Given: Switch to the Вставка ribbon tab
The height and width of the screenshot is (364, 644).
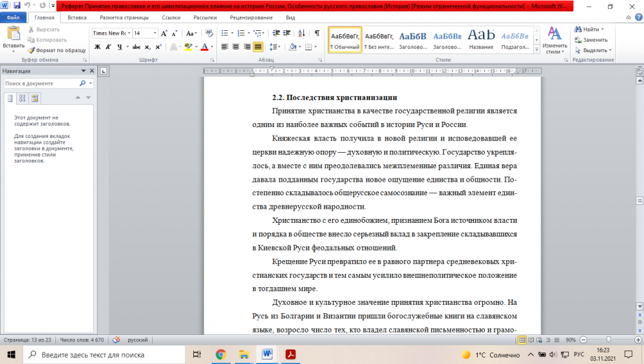Looking at the screenshot, I should click(77, 17).
